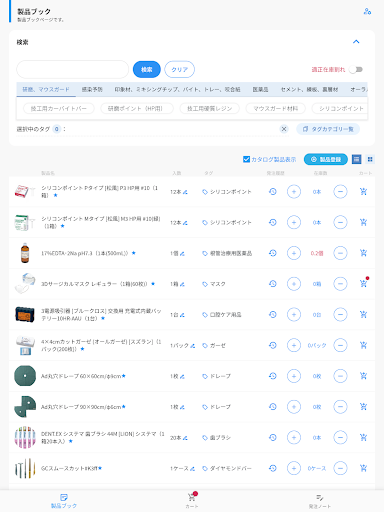Decrease stock for GCスムースカット
This screenshot has height=512, width=384.
pos(340,468)
